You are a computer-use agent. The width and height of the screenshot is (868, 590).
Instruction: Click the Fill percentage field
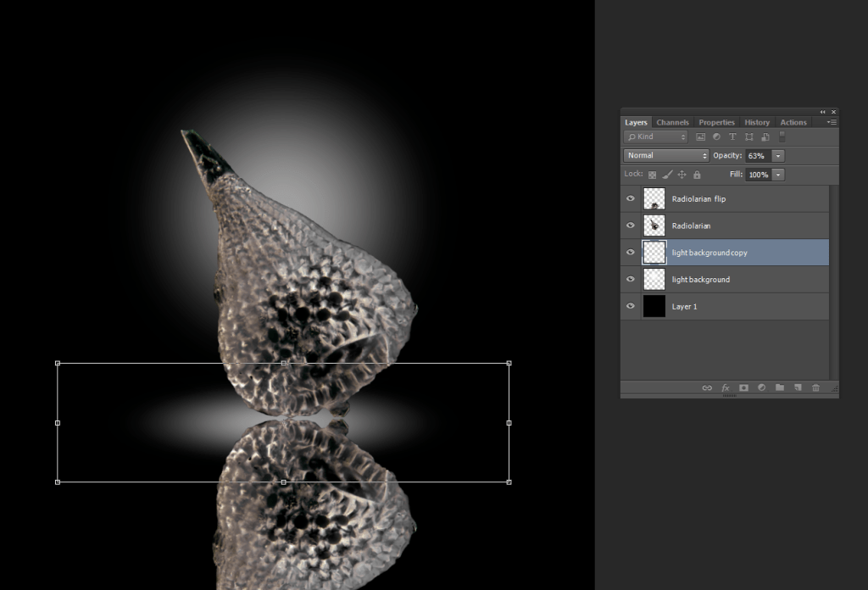click(x=758, y=175)
